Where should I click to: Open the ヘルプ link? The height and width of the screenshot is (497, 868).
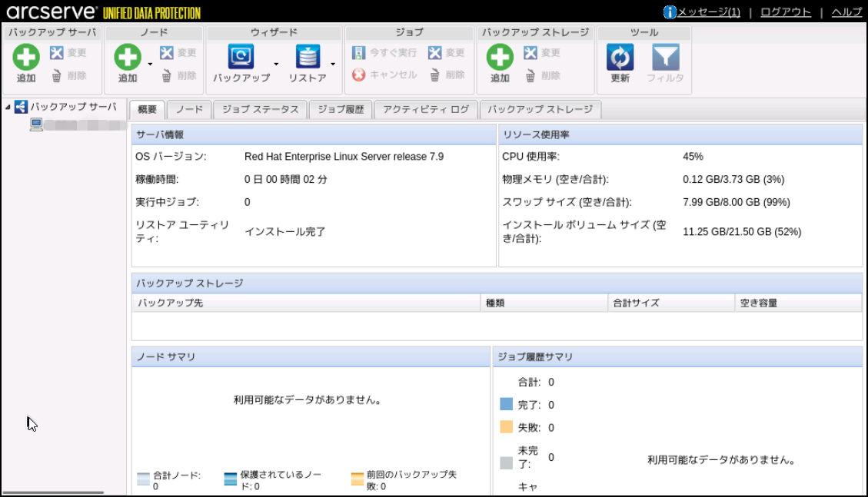[x=846, y=12]
